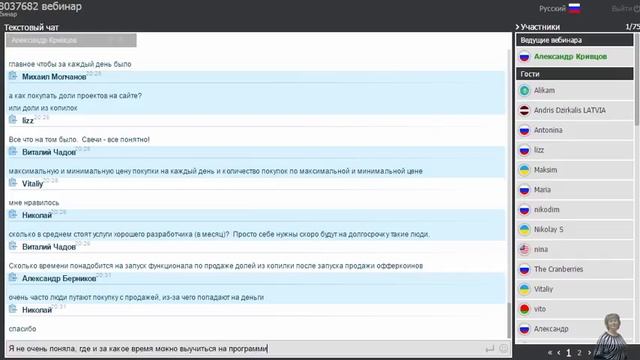Viewport: 640px width, 360px height.
Task: Click the flag icon beside lizz in guests list
Action: [524, 150]
